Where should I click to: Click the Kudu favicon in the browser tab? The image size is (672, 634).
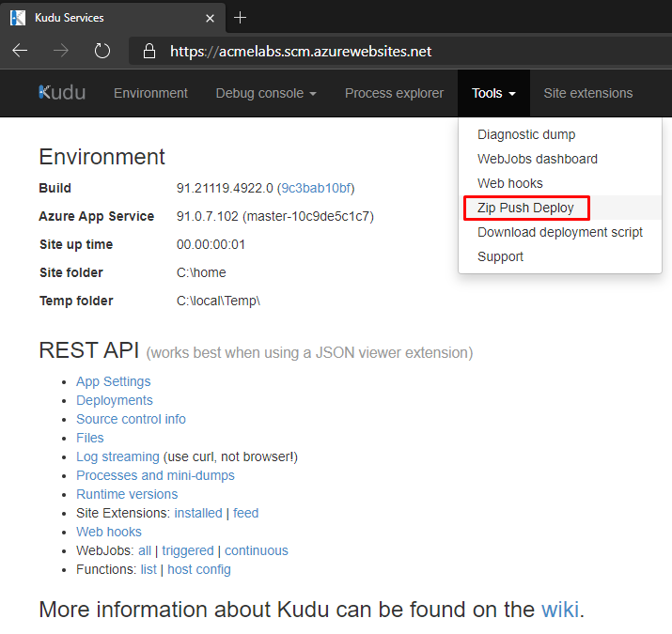point(18,18)
